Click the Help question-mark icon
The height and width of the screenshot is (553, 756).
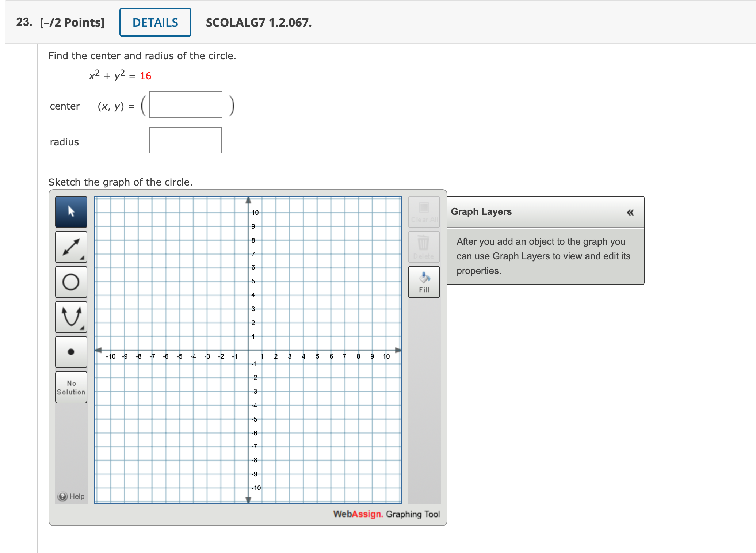pyautogui.click(x=62, y=497)
